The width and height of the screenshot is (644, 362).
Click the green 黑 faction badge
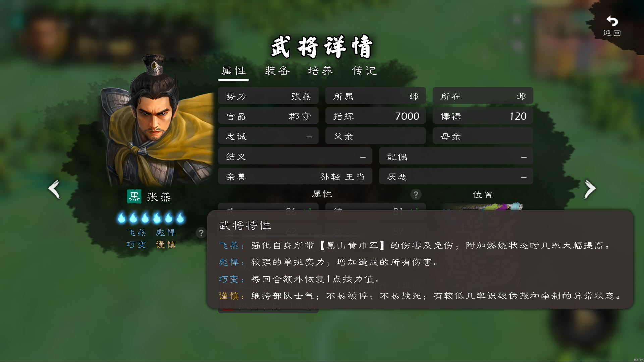pyautogui.click(x=134, y=197)
